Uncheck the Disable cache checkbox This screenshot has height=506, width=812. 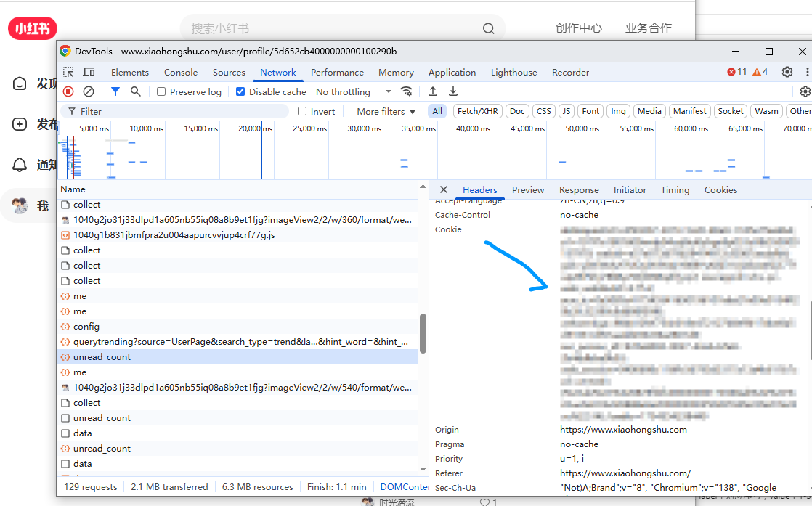(x=240, y=92)
